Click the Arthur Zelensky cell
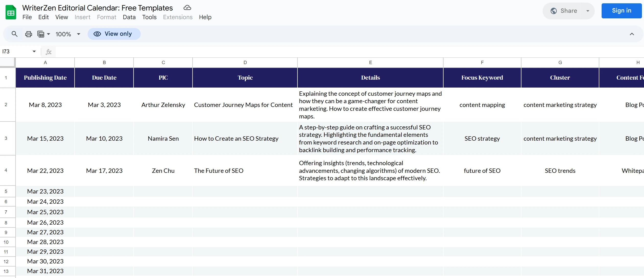The image size is (644, 278). (x=163, y=105)
